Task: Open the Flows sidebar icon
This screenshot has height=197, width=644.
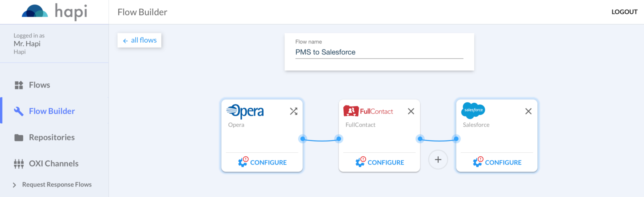Action: click(x=19, y=85)
